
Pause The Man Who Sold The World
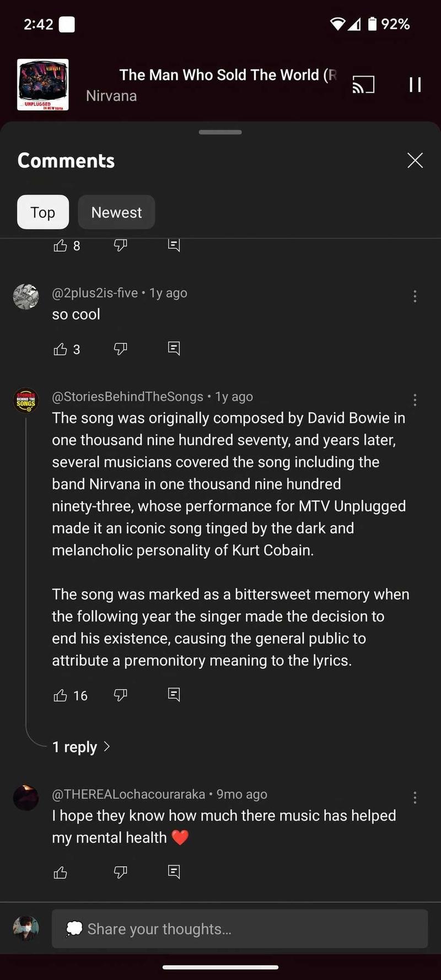(x=415, y=85)
